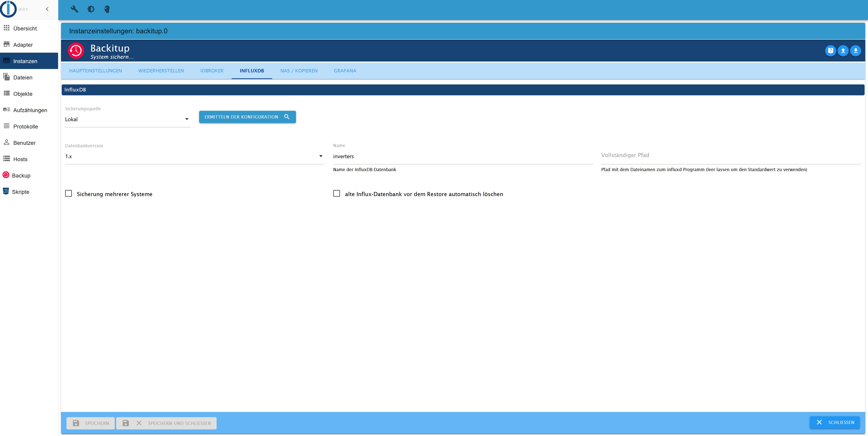The image size is (868, 436).
Task: Check alte Influx-Datenbank automatisch löschen option
Action: pos(336,194)
